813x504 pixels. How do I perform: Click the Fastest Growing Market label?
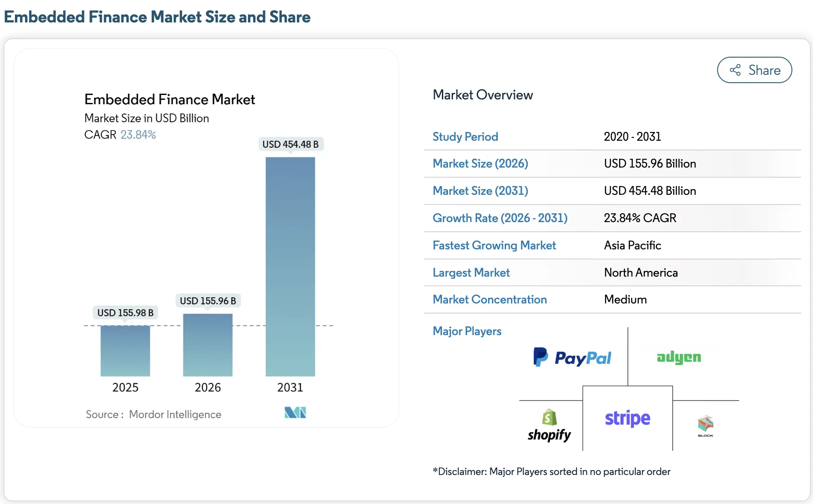tap(494, 245)
